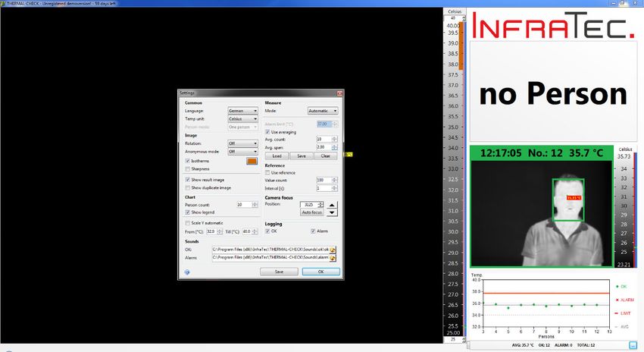The image size is (644, 352).
Task: Click the OK sound path field
Action: click(x=271, y=250)
